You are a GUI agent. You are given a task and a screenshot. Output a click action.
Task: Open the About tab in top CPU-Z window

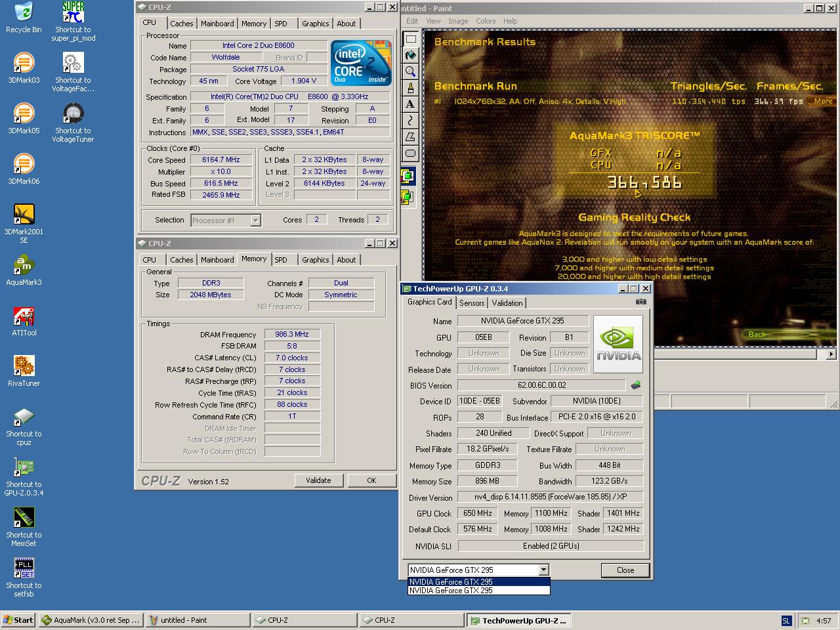pos(346,24)
